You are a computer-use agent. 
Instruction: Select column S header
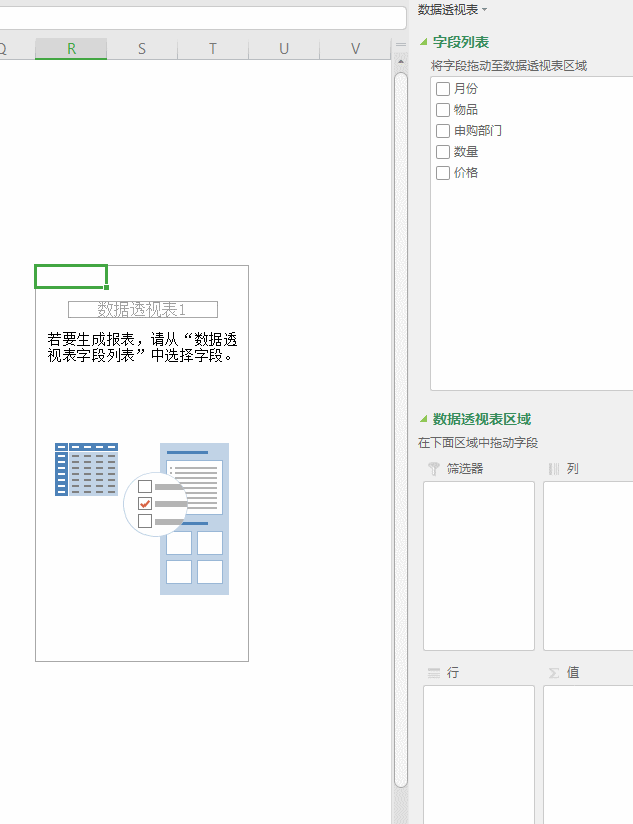(142, 49)
